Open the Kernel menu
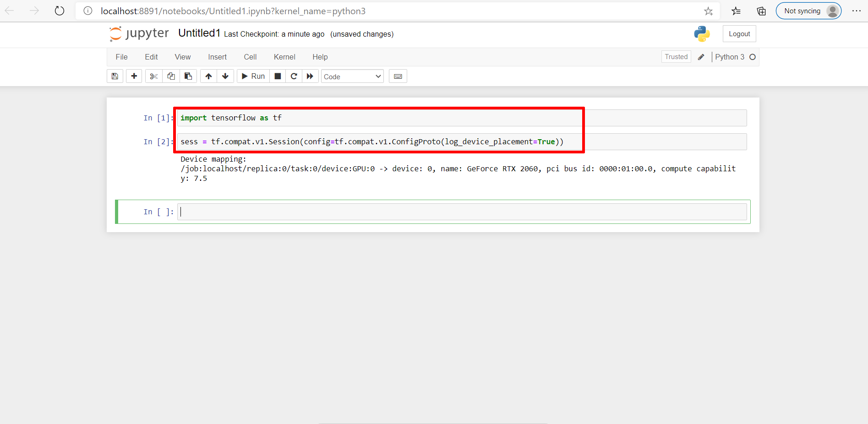Viewport: 868px width, 424px height. (x=284, y=57)
